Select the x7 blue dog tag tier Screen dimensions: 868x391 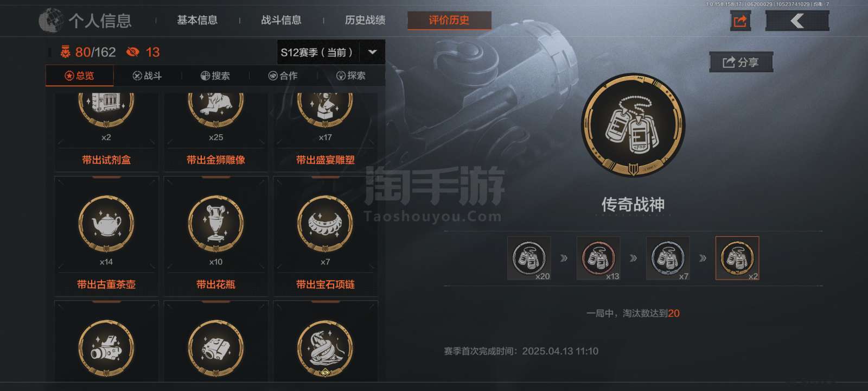(668, 258)
